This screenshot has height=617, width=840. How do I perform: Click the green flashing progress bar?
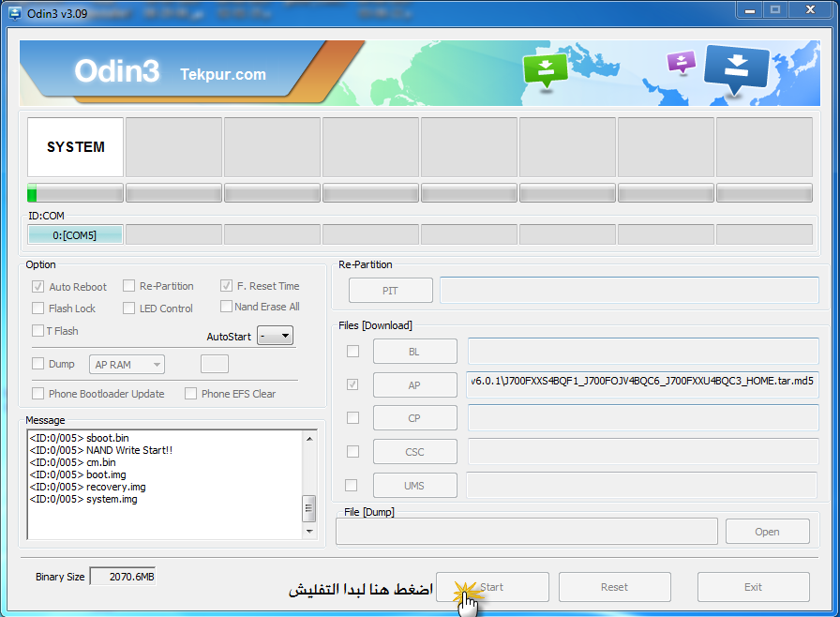point(75,193)
